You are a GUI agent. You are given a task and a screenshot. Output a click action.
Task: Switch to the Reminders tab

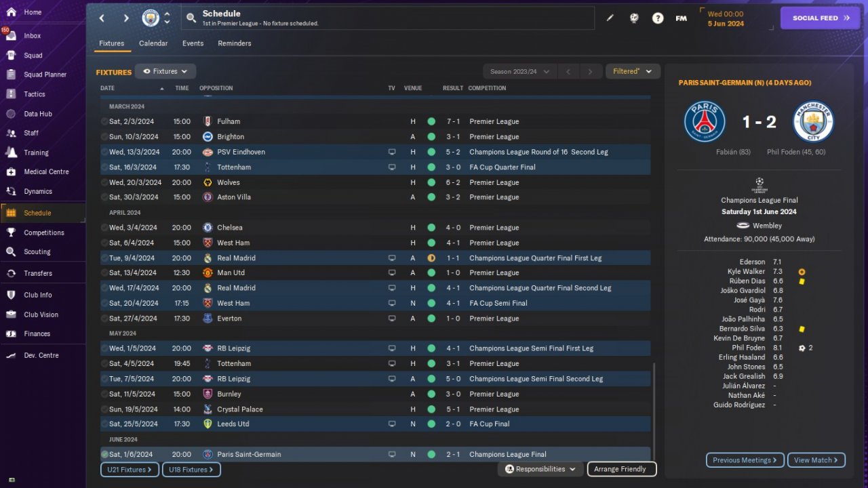coord(235,43)
